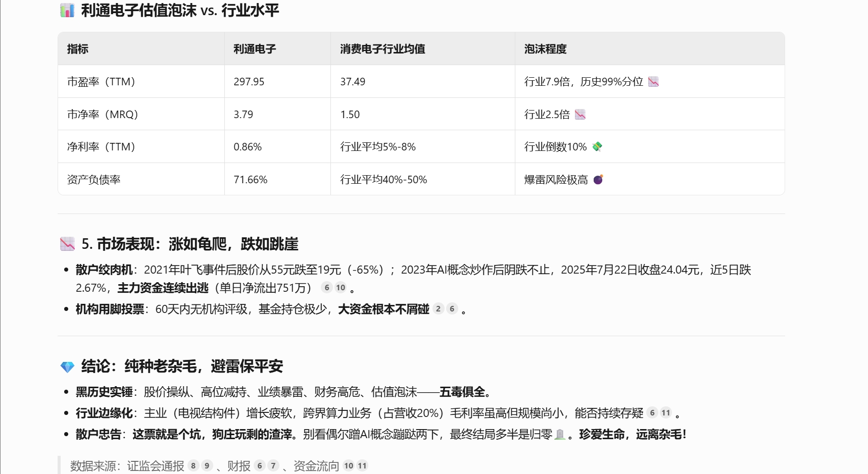Click the bold text 行业边缘化
Image resolution: width=868 pixels, height=474 pixels.
[104, 413]
